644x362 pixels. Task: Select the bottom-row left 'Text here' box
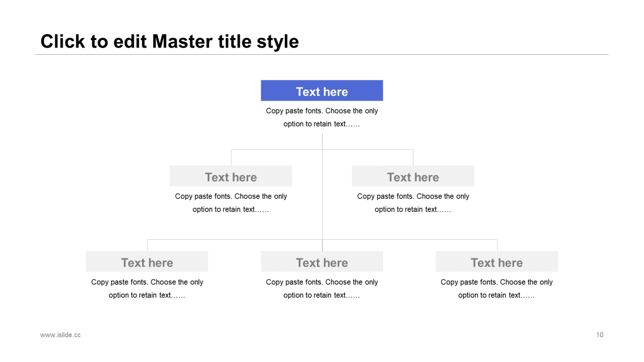[147, 261]
